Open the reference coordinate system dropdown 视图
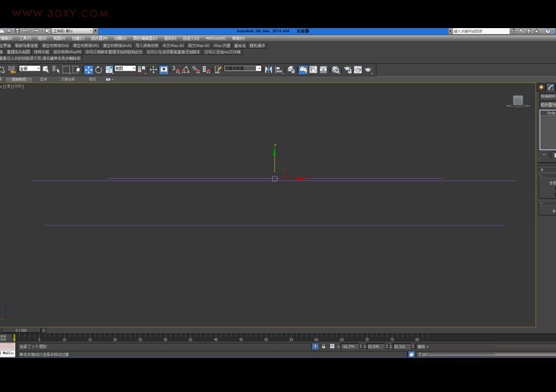Viewport: 556px width, 392px height. (x=125, y=69)
